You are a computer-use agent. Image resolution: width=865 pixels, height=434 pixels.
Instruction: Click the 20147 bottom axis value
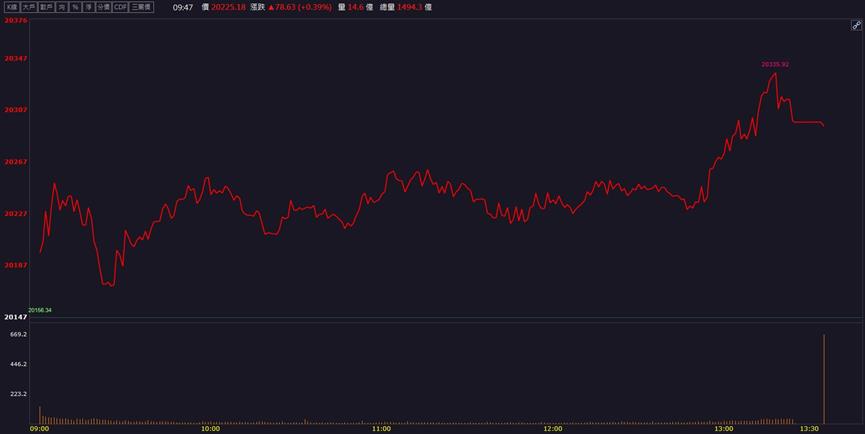coord(15,317)
